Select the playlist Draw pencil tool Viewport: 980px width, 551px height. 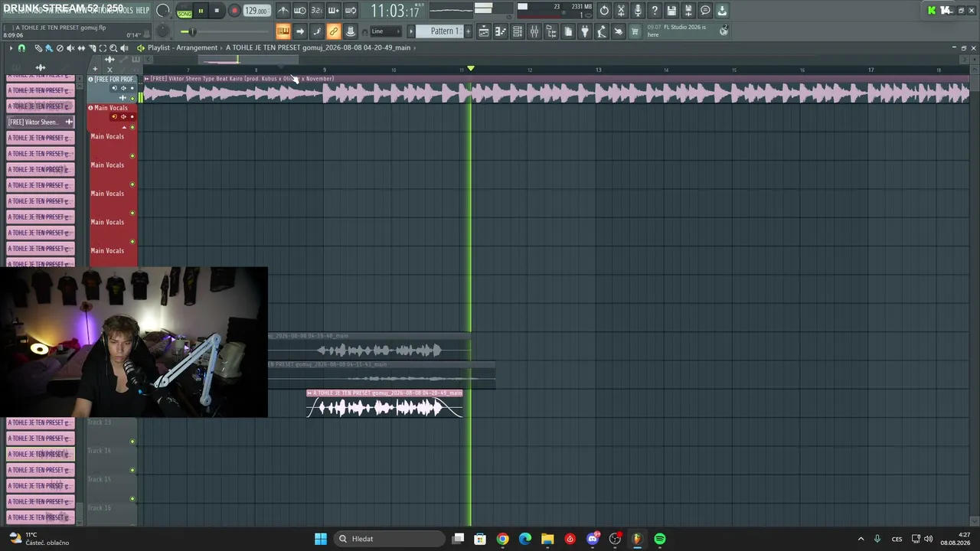click(x=38, y=47)
